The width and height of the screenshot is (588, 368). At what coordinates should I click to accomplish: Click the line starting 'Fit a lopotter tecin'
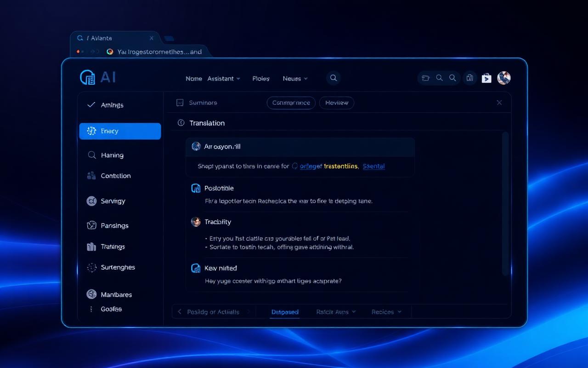tap(288, 201)
